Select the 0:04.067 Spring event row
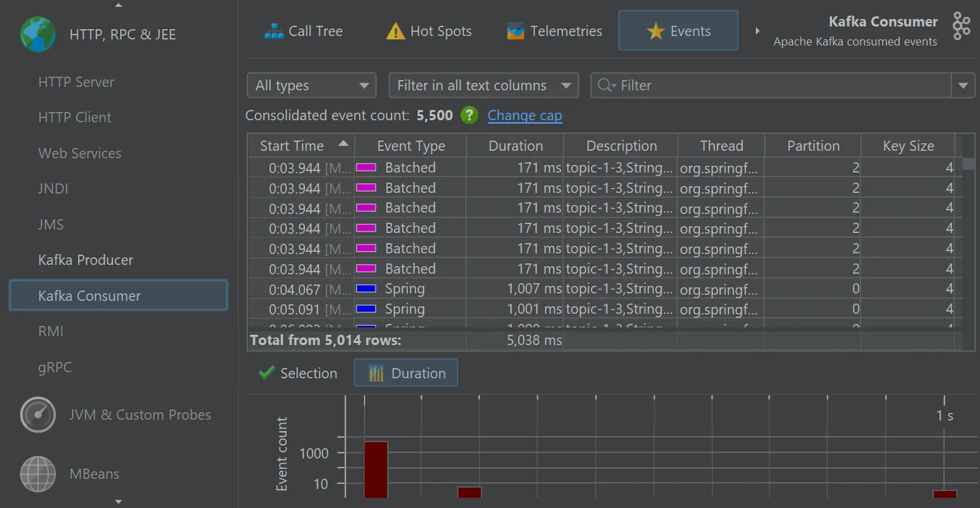This screenshot has height=508, width=980. [604, 289]
